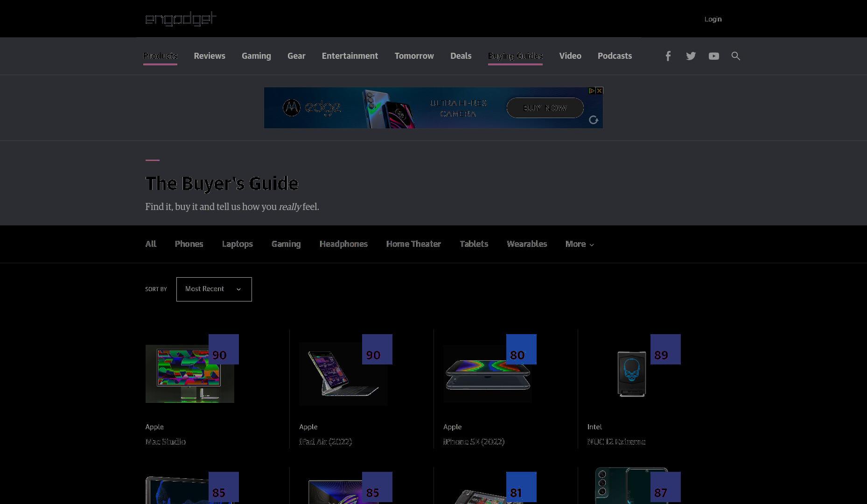Click the Intel brand label above NUC 12 Extreme

594,427
